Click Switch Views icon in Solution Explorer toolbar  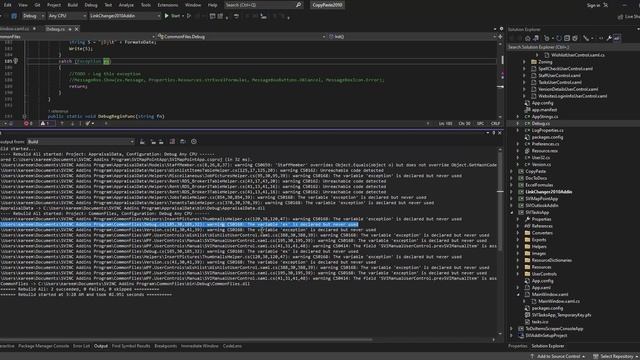(536, 38)
